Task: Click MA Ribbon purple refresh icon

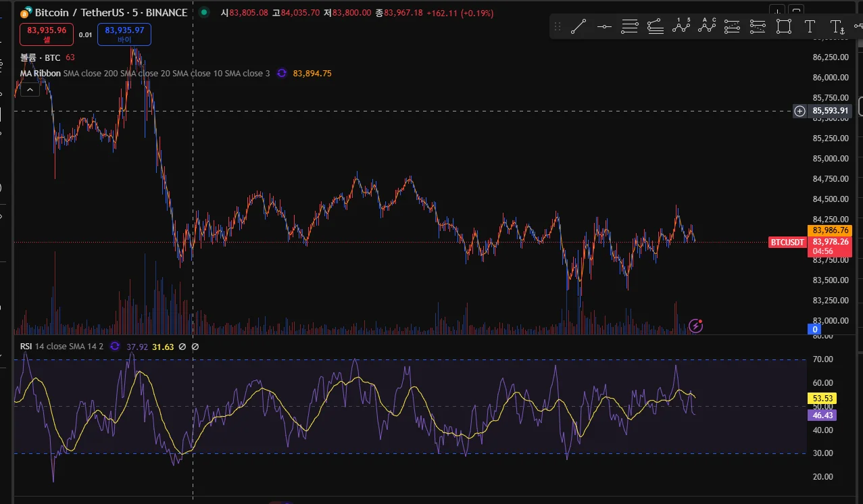Action: coord(282,73)
